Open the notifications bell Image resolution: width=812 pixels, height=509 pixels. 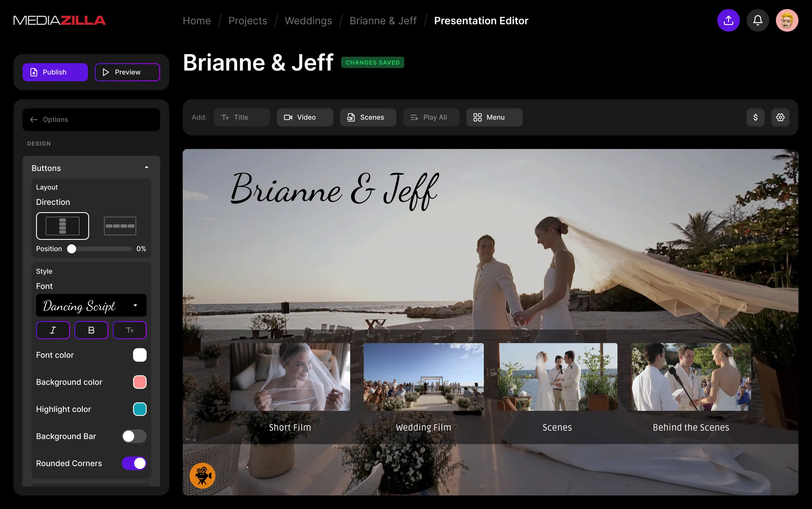(758, 21)
